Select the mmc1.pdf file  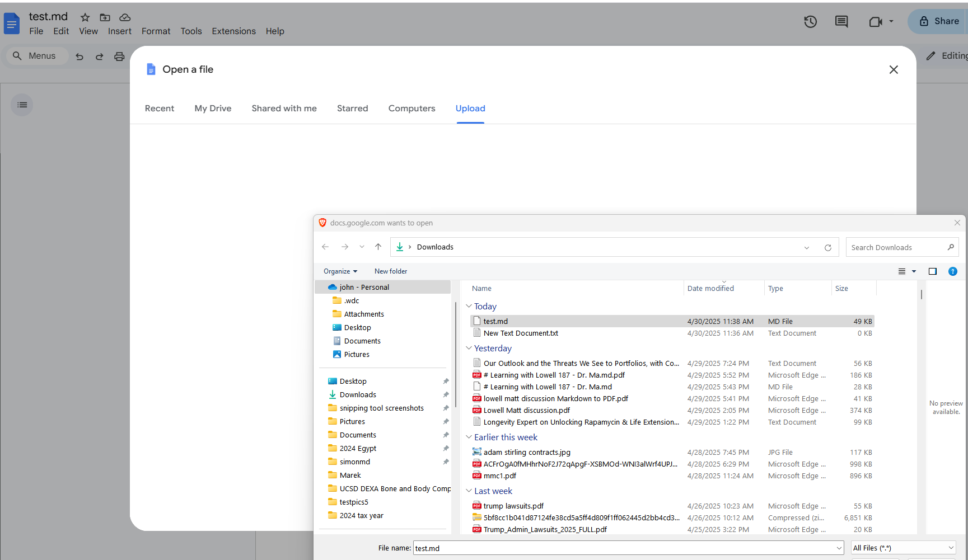(x=672, y=476)
